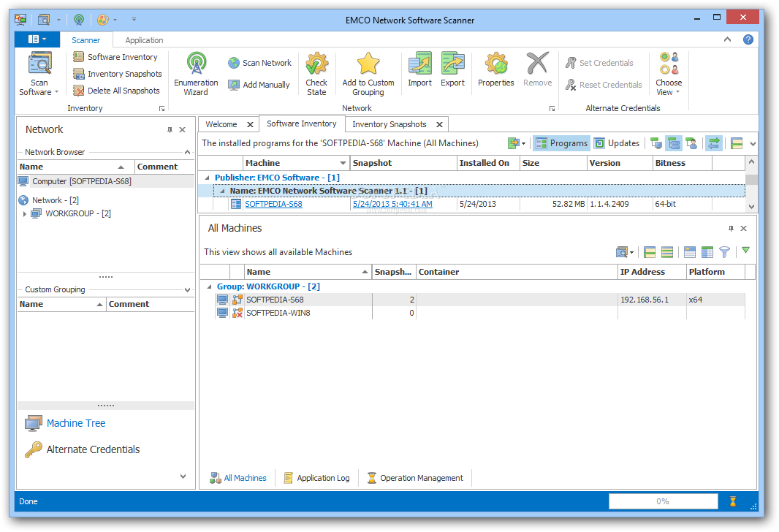
Task: Close the Inventory Snapshots tab
Action: tap(439, 125)
